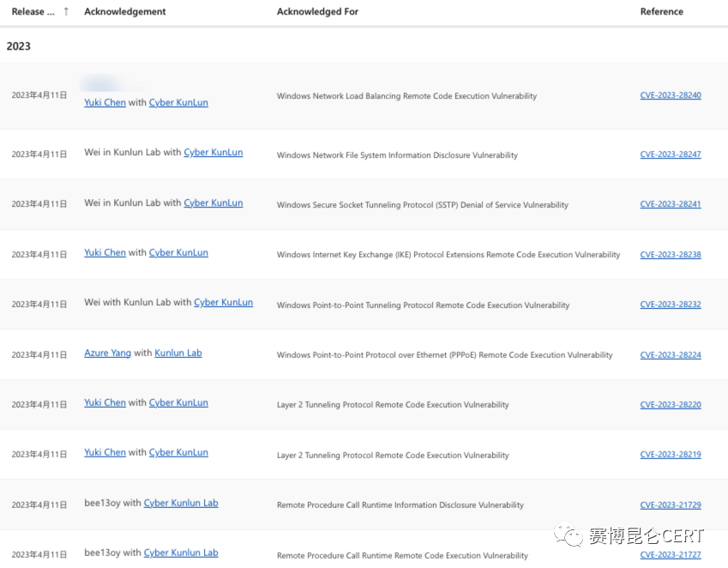
Task: Open CVE-2023-21729 reference link
Action: pos(671,505)
